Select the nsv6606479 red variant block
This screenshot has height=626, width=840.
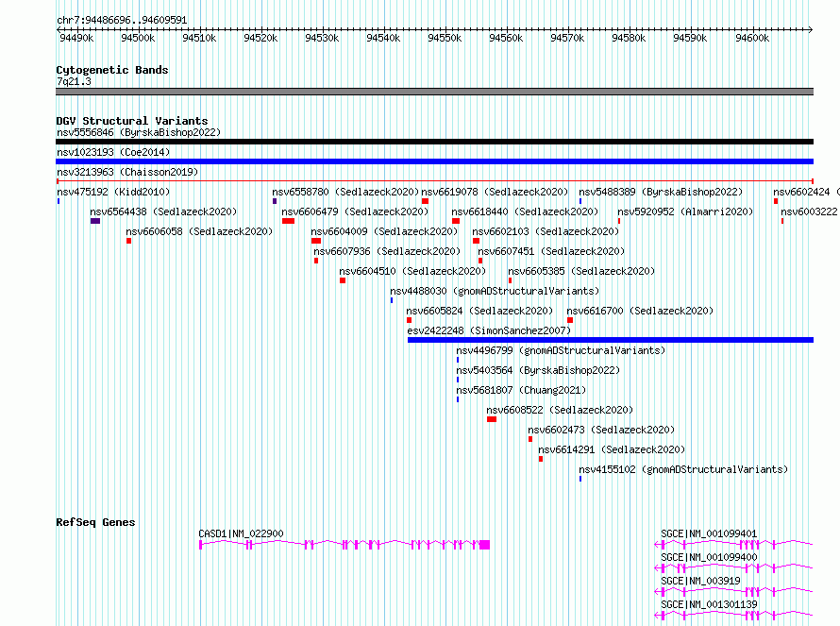coord(288,221)
